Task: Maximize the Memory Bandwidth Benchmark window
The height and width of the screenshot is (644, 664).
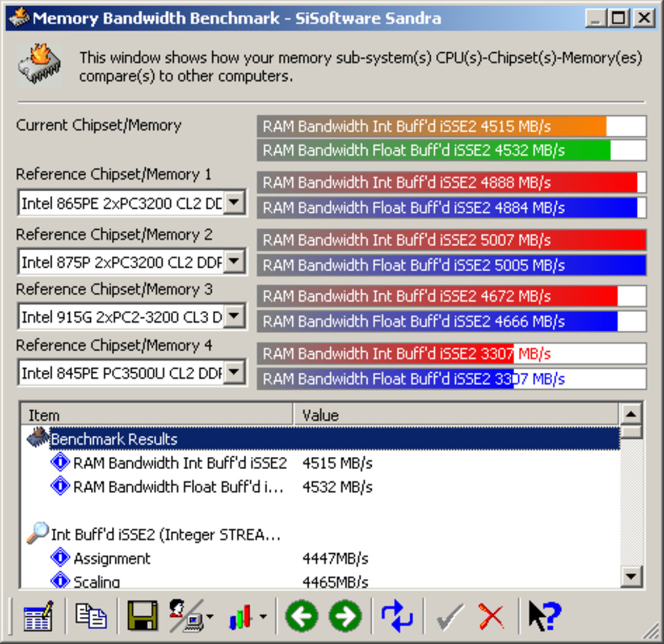Action: click(x=619, y=18)
